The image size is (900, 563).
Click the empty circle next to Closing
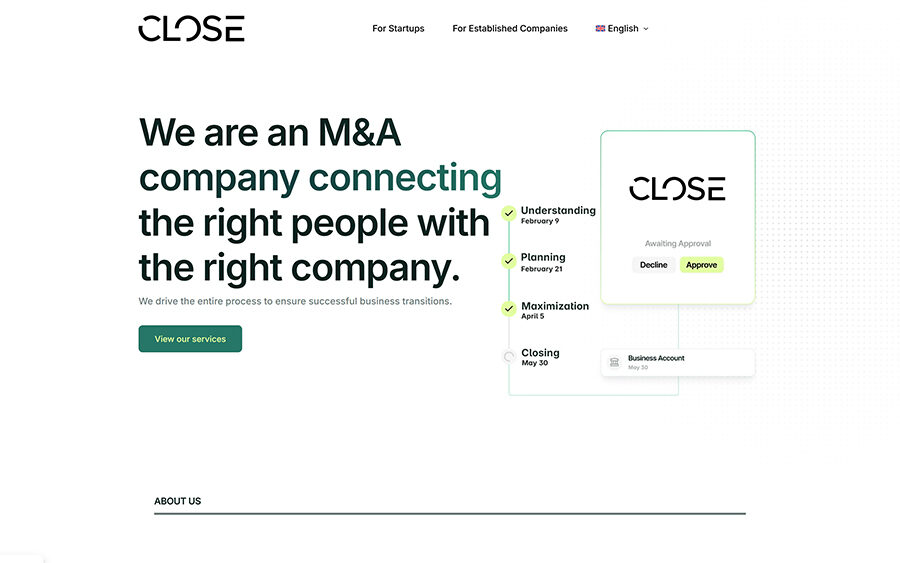509,356
